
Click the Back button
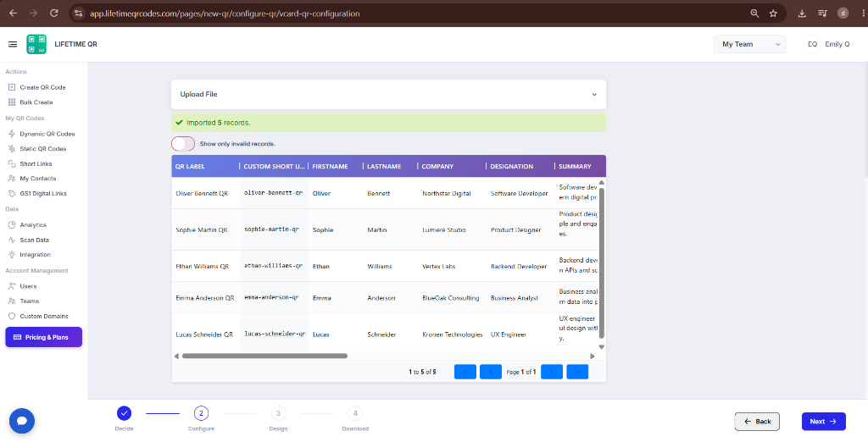click(757, 422)
